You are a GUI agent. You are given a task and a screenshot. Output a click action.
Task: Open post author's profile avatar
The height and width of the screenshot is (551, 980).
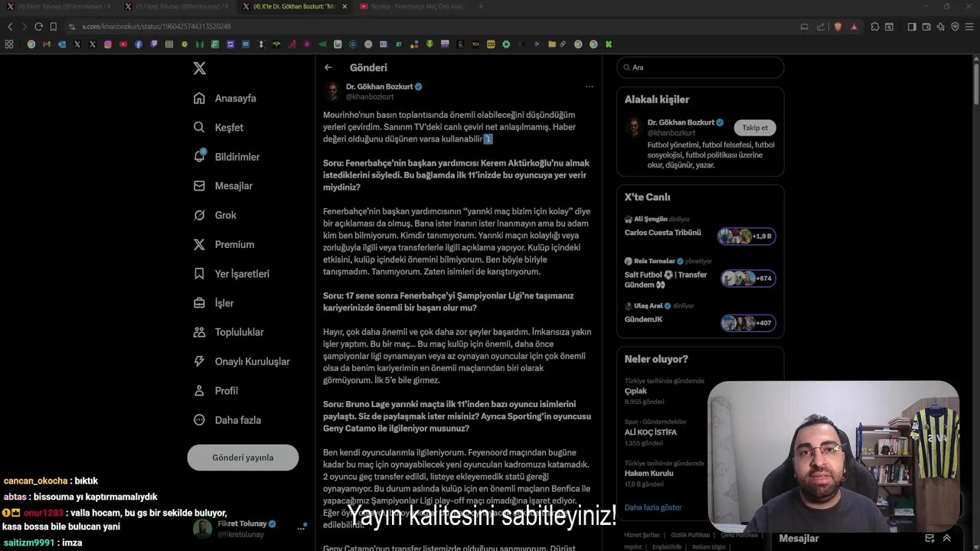click(332, 92)
